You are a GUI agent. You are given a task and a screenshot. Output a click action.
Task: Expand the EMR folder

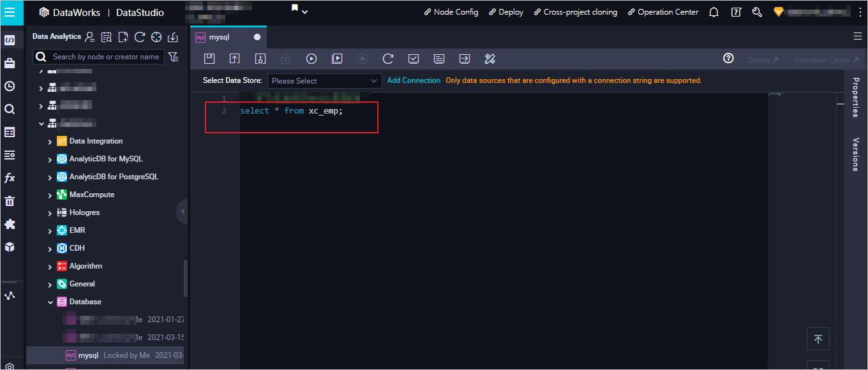click(50, 231)
